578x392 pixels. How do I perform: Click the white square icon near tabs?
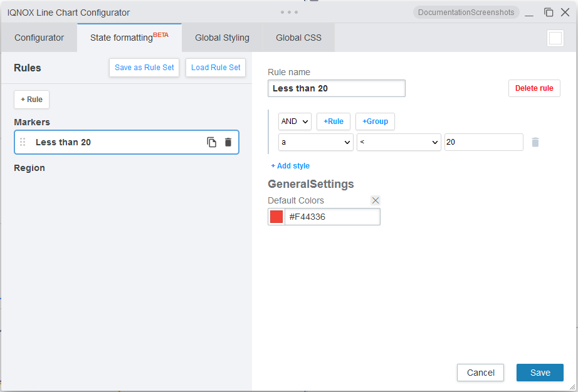(x=555, y=38)
